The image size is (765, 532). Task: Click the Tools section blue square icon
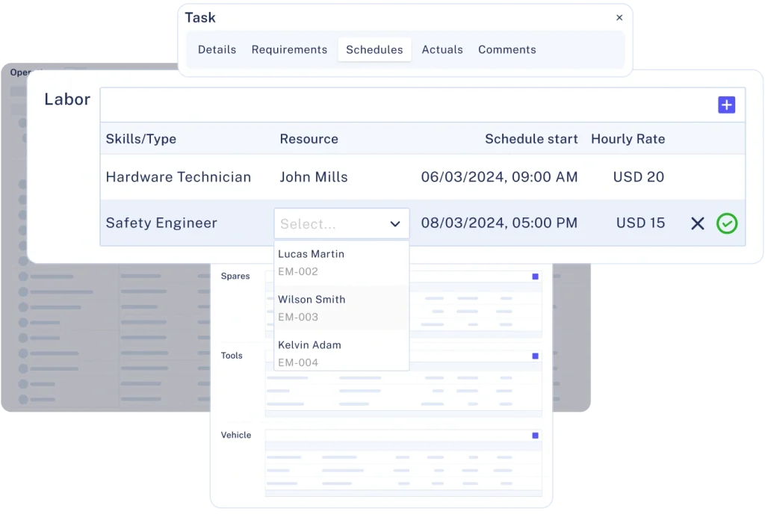pos(535,356)
